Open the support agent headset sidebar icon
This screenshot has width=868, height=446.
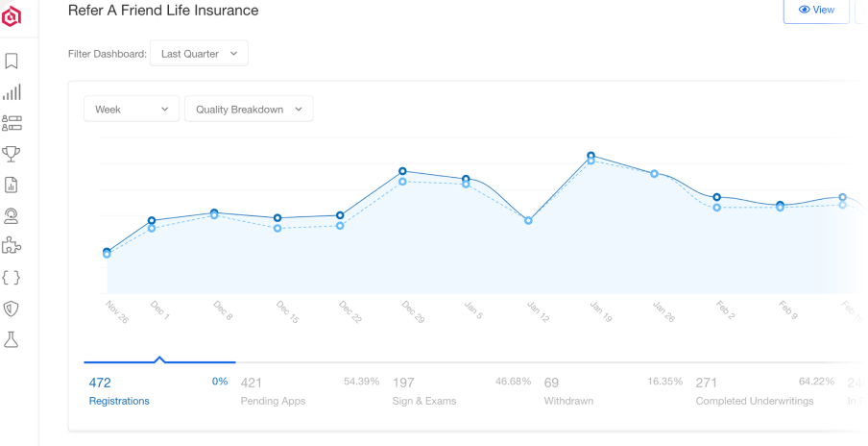click(x=12, y=215)
